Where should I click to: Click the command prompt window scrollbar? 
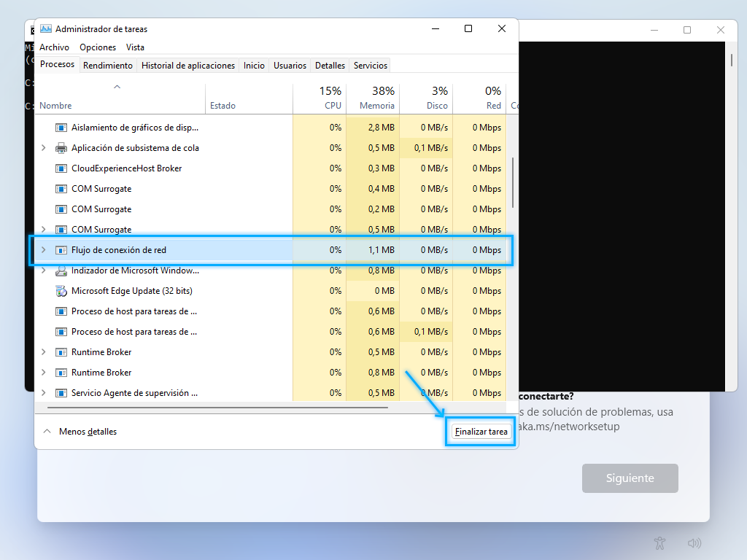pos(732,60)
